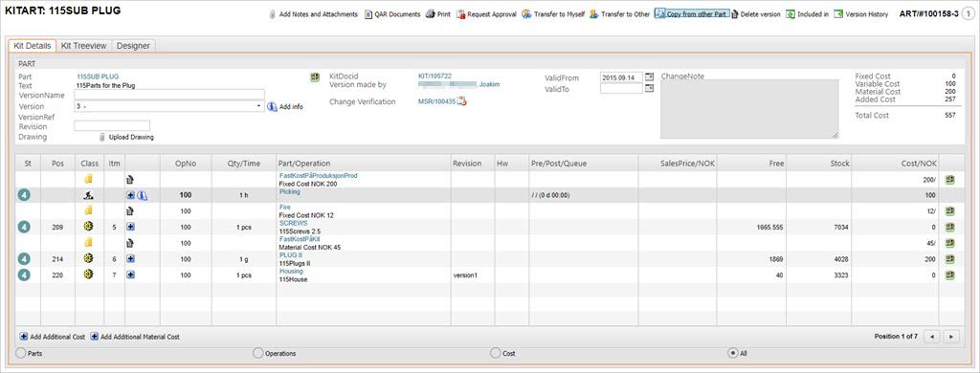This screenshot has height=373, width=980.
Task: Click the green icon at the end of PLUG II row
Action: point(950,258)
